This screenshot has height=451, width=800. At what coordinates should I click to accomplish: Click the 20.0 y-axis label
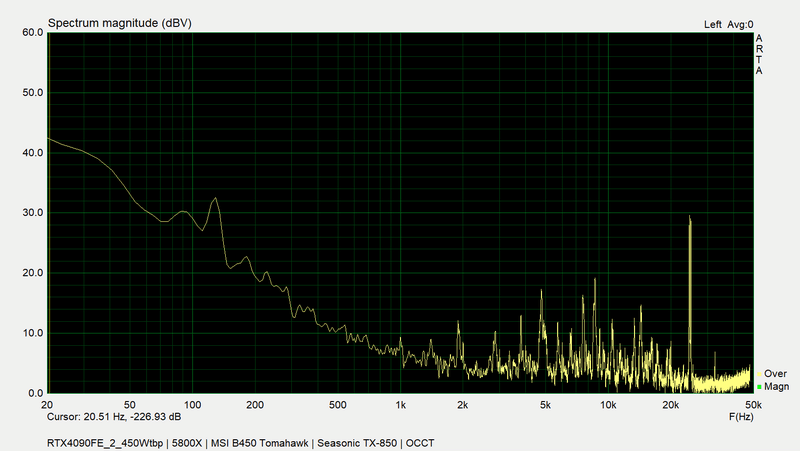point(33,273)
